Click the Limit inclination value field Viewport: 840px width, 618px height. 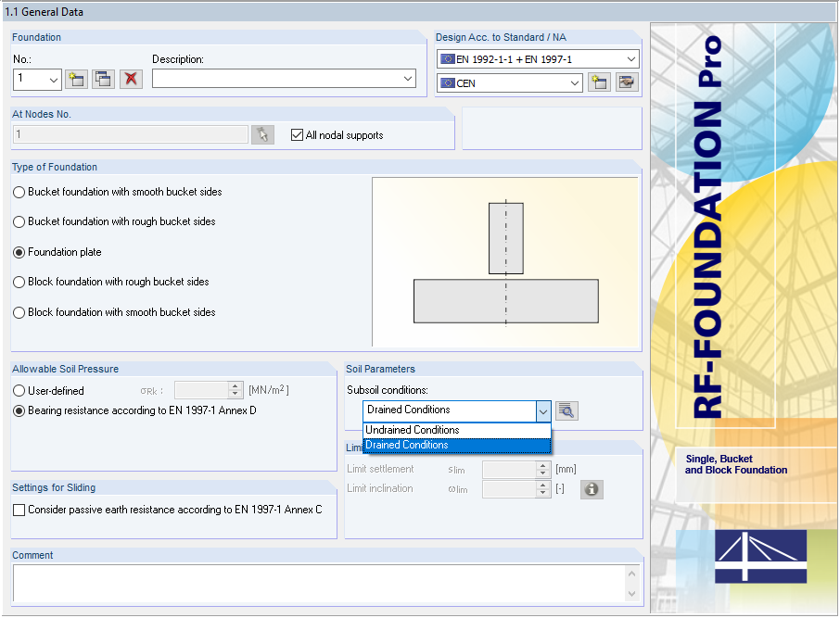[x=509, y=489]
